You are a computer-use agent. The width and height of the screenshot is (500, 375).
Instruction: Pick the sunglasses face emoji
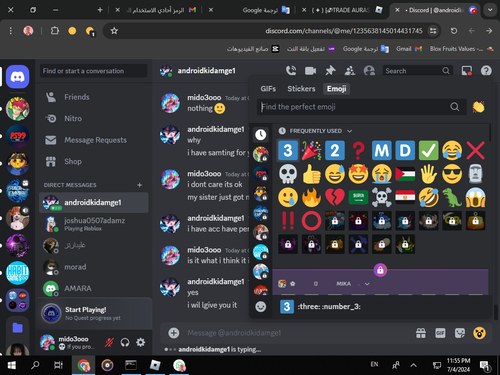point(452,174)
